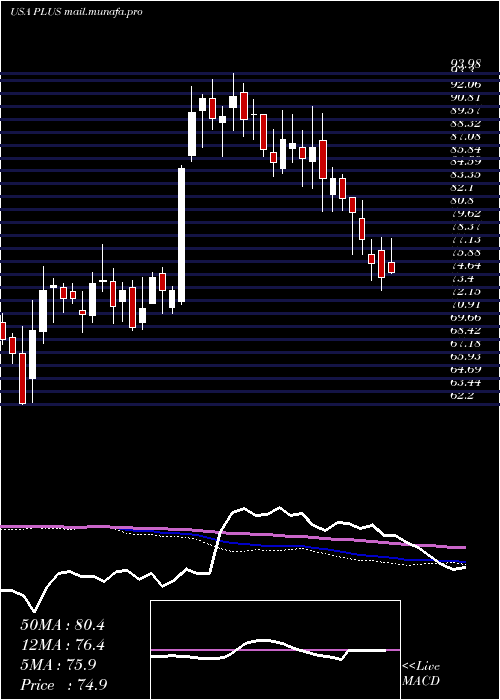Click the 88.32 price axis label
Image resolution: width=500 pixels, height=700 pixels.
pos(465,122)
